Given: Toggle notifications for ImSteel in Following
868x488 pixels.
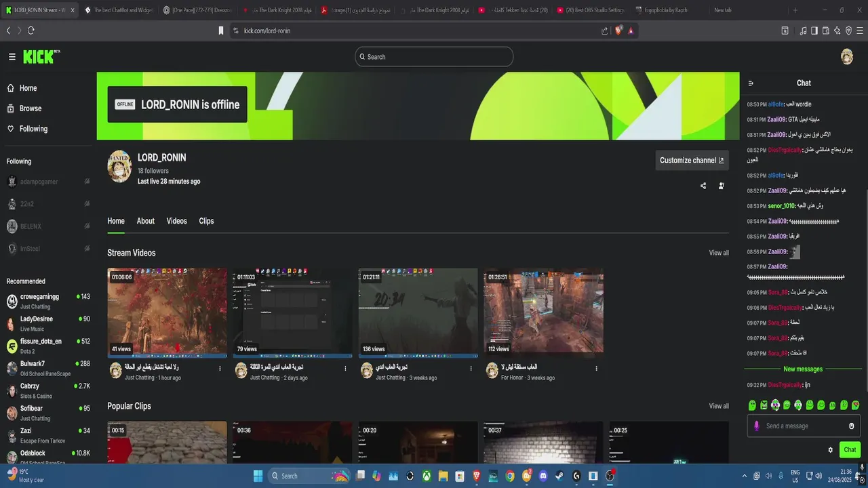Looking at the screenshot, I should [87, 249].
